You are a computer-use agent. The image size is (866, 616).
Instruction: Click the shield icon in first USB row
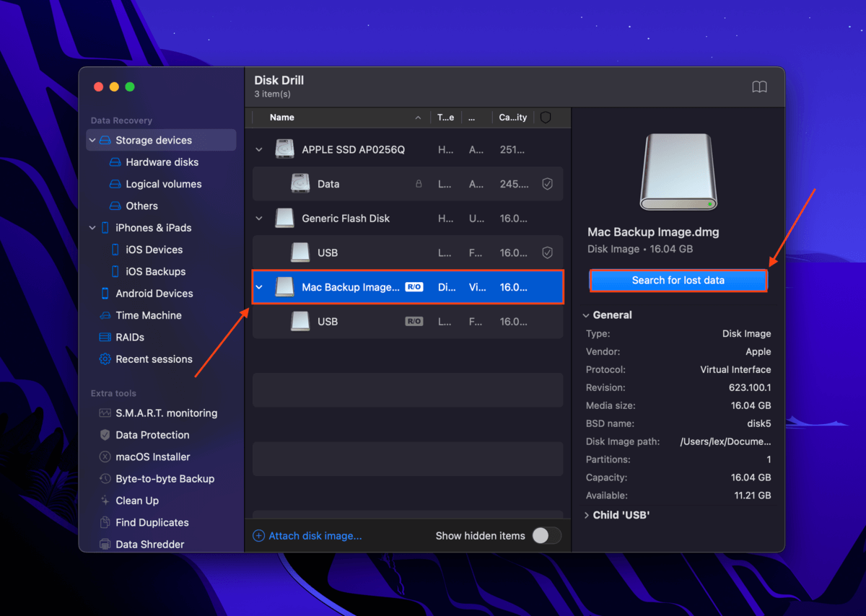pyautogui.click(x=547, y=252)
